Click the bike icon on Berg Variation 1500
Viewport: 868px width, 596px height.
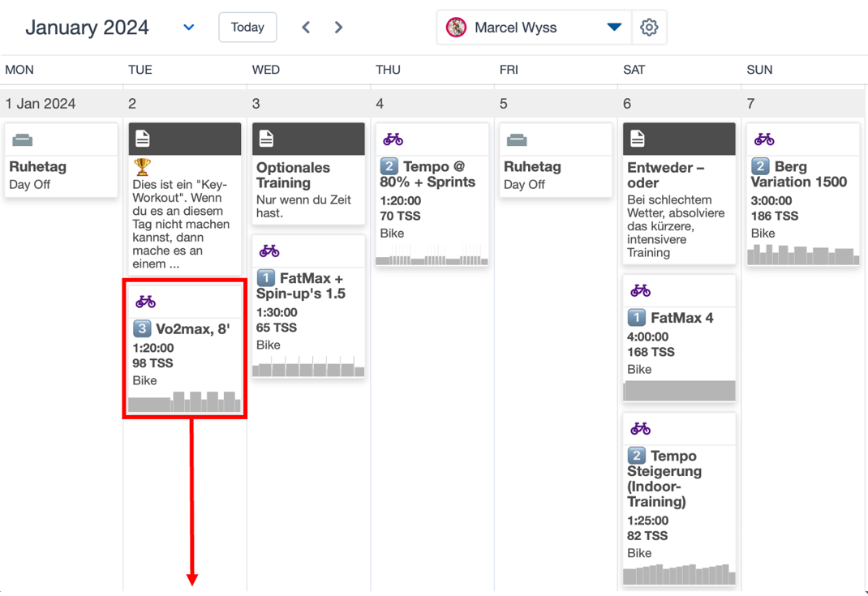coord(764,139)
